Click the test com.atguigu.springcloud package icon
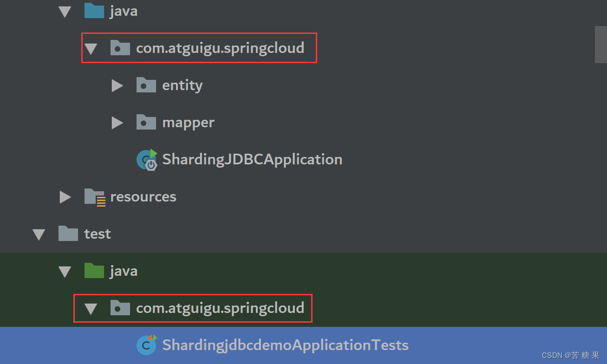 120,308
